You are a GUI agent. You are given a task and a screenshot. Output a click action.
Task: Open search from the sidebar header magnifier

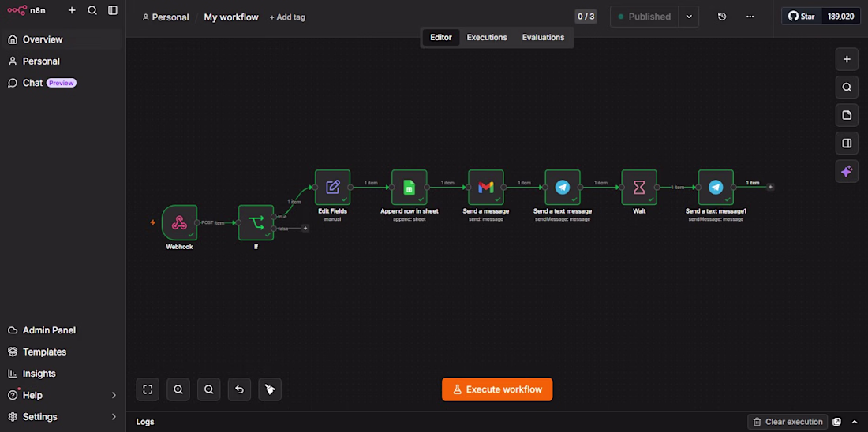pyautogui.click(x=92, y=10)
